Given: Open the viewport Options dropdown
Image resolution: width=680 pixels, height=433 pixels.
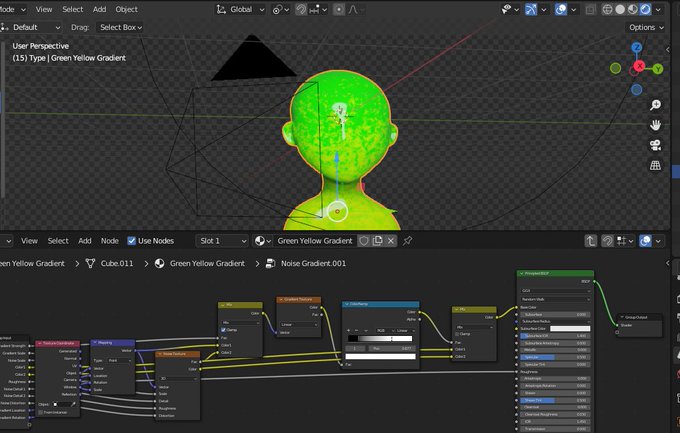Looking at the screenshot, I should coord(646,27).
